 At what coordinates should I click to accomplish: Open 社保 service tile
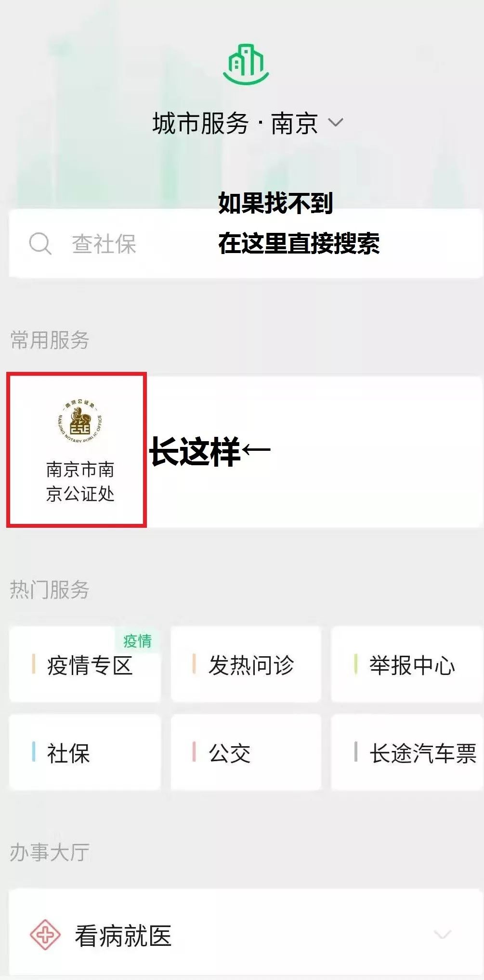pyautogui.click(x=85, y=752)
